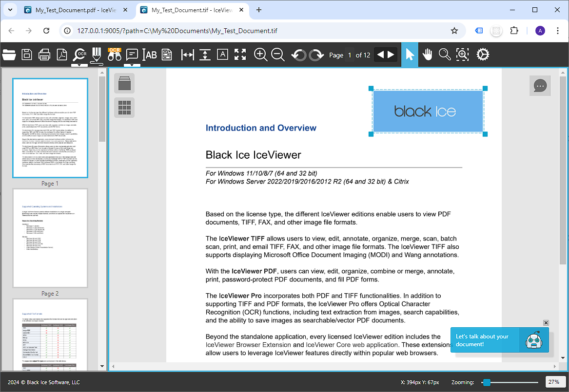Select the pointer arrow tool

tap(410, 55)
